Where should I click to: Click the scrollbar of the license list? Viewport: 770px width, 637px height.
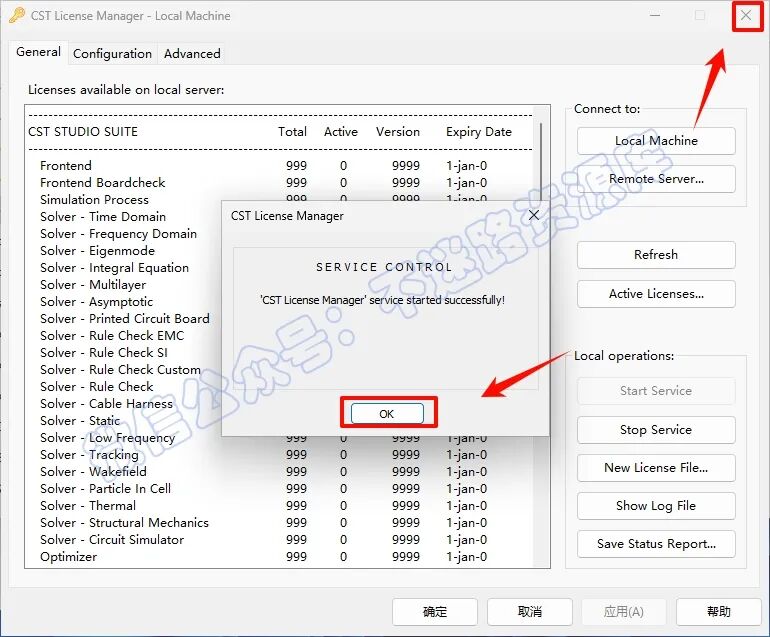tap(541, 162)
